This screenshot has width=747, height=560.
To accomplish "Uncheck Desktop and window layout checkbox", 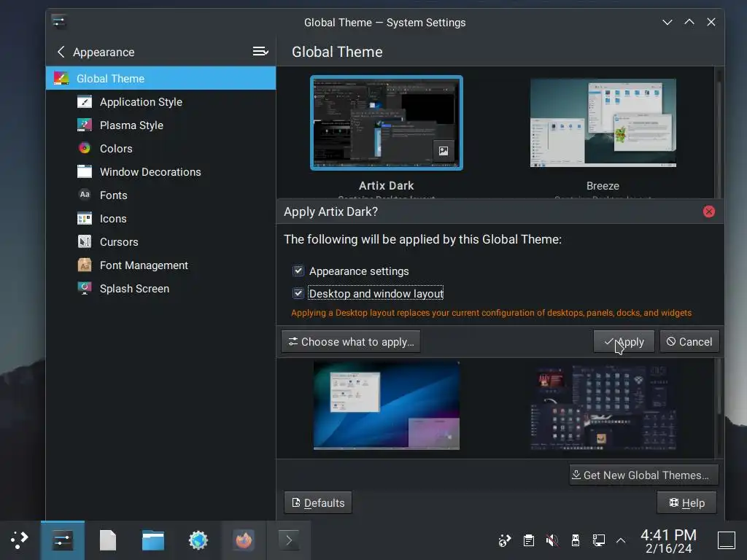I will [298, 293].
